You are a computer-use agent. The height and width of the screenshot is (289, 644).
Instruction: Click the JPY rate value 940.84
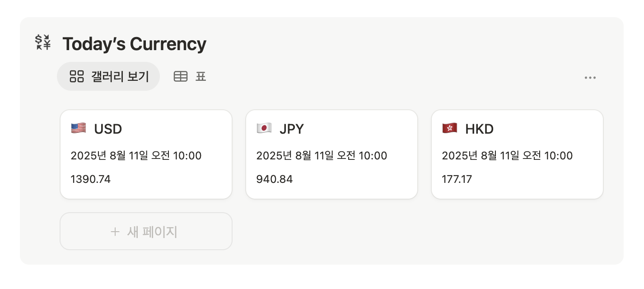[x=275, y=179]
